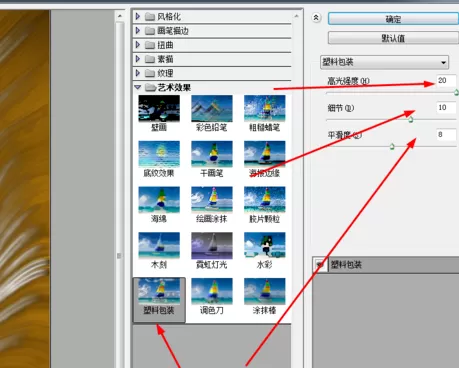The width and height of the screenshot is (459, 368).
Task: Expand the 风格化 filter folder
Action: 138,16
